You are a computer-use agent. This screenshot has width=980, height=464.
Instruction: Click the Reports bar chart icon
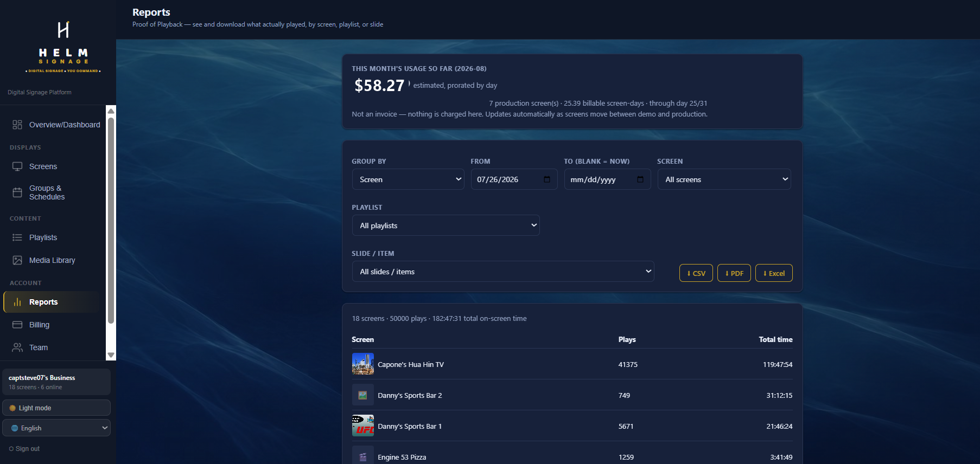pyautogui.click(x=17, y=302)
